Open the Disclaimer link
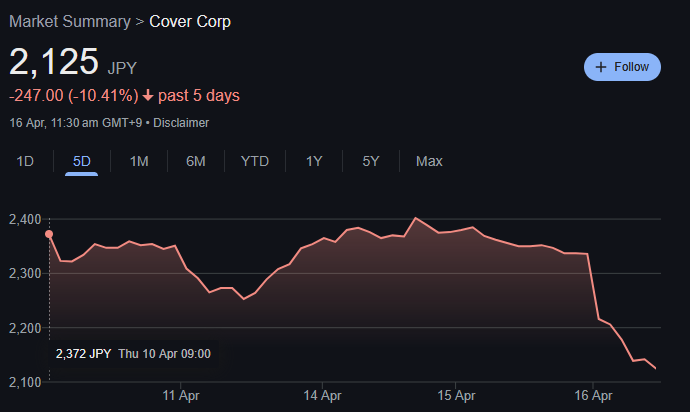Screen dimensions: 690x412 click(181, 123)
